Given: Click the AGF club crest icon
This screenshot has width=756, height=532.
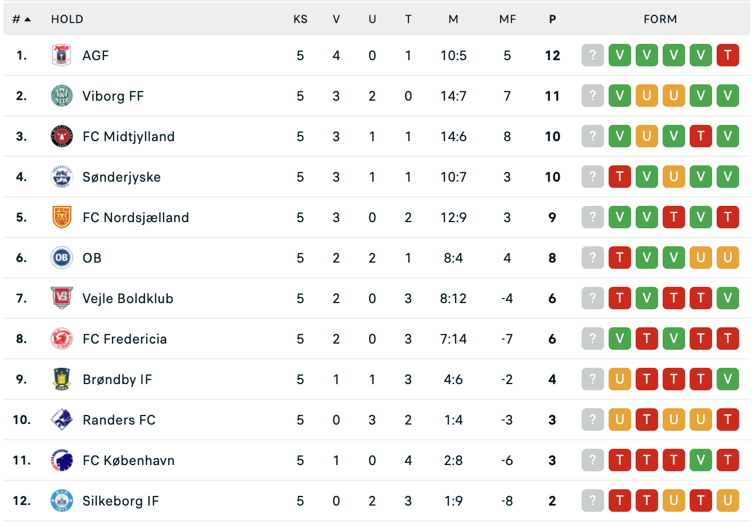Looking at the screenshot, I should tap(61, 55).
